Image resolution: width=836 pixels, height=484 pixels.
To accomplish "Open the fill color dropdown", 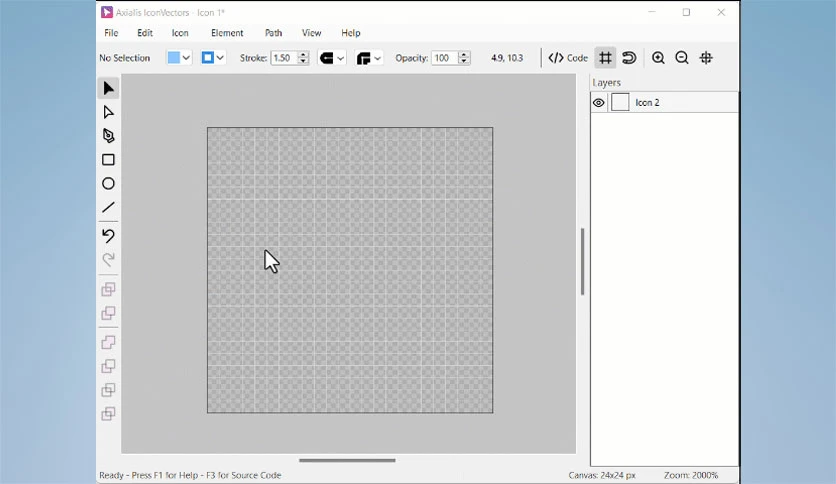I will (186, 58).
